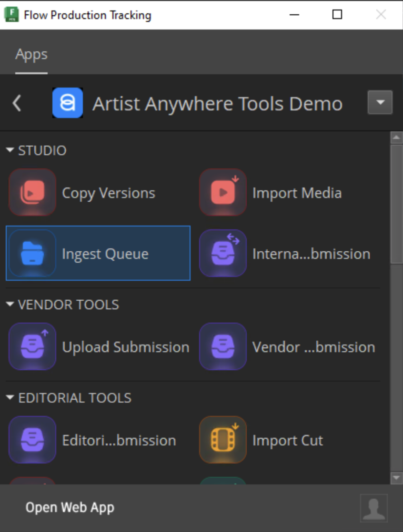Maximize the Flow Production Tracking window

click(x=337, y=15)
